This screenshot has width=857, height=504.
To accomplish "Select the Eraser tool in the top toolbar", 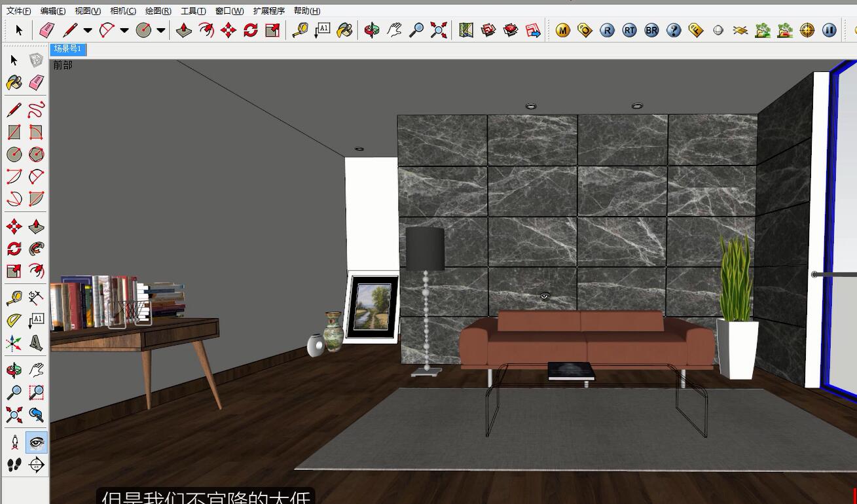I will point(46,30).
